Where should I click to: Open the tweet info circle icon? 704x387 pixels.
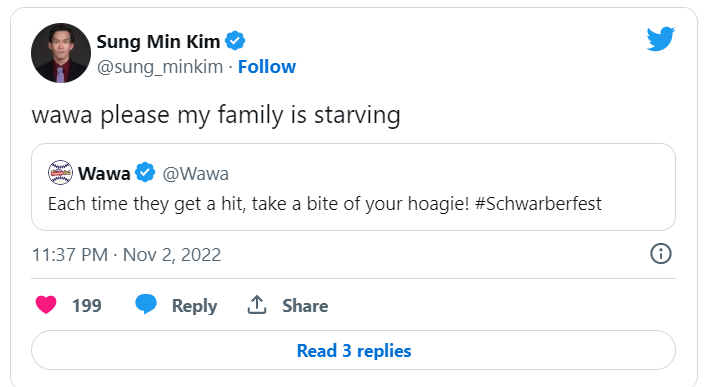click(x=660, y=254)
